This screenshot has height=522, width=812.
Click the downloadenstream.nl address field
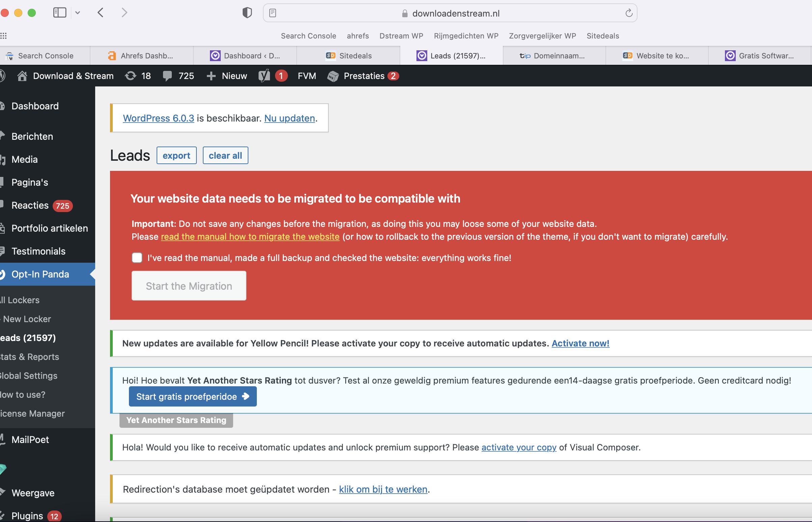click(450, 13)
